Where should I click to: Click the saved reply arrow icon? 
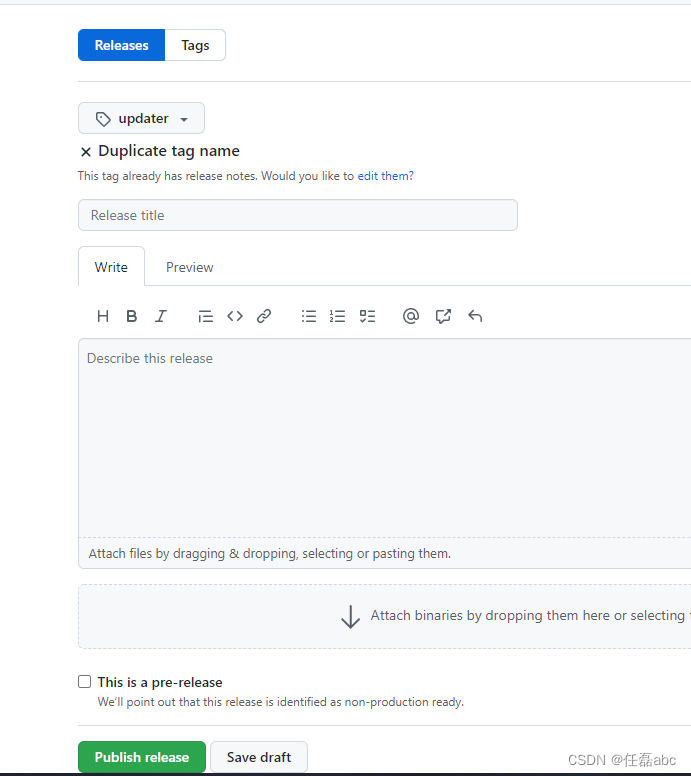(475, 316)
